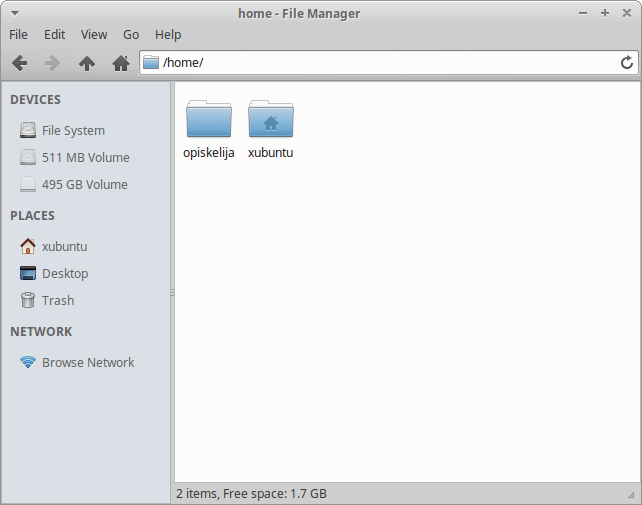Go to xubuntu in Places
The height and width of the screenshot is (505, 642).
[64, 247]
